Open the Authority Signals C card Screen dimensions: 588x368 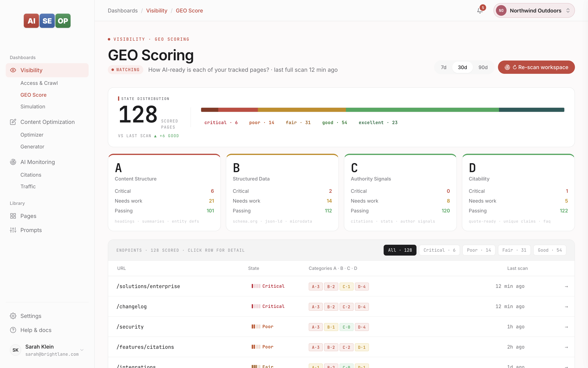pyautogui.click(x=400, y=192)
